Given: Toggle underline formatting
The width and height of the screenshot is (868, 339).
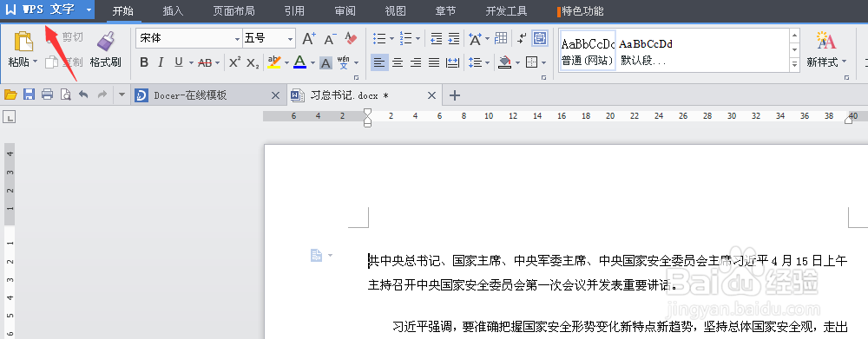Looking at the screenshot, I should pos(179,62).
